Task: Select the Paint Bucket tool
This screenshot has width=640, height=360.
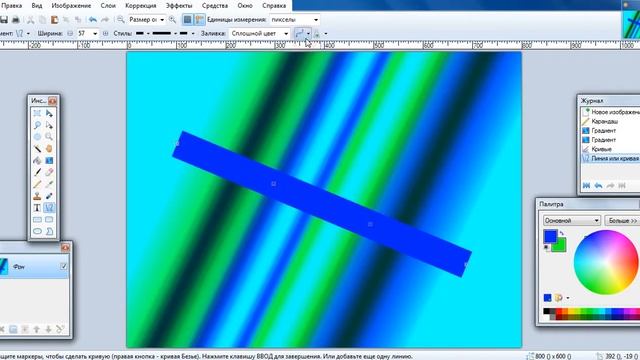Action: tap(37, 160)
